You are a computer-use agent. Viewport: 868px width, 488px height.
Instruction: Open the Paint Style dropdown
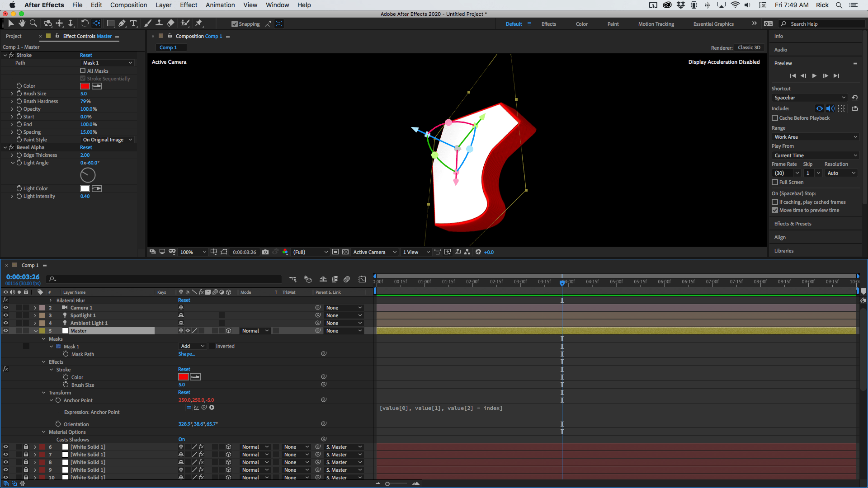coord(107,140)
